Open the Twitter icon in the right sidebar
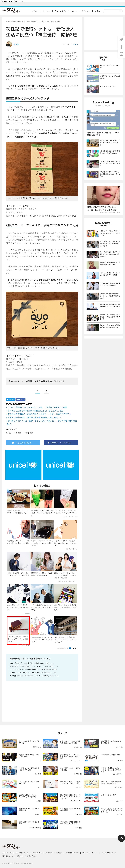This screenshot has width=125, height=868. 121,40
